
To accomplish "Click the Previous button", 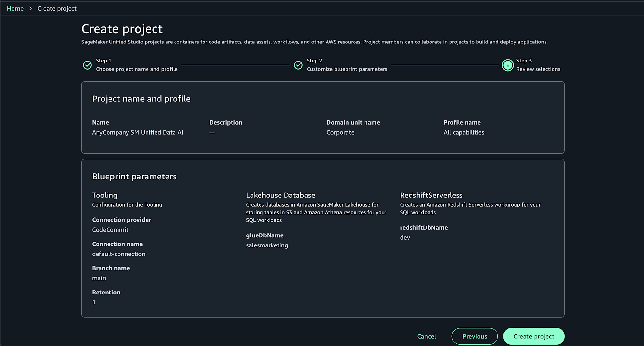I will point(475,336).
